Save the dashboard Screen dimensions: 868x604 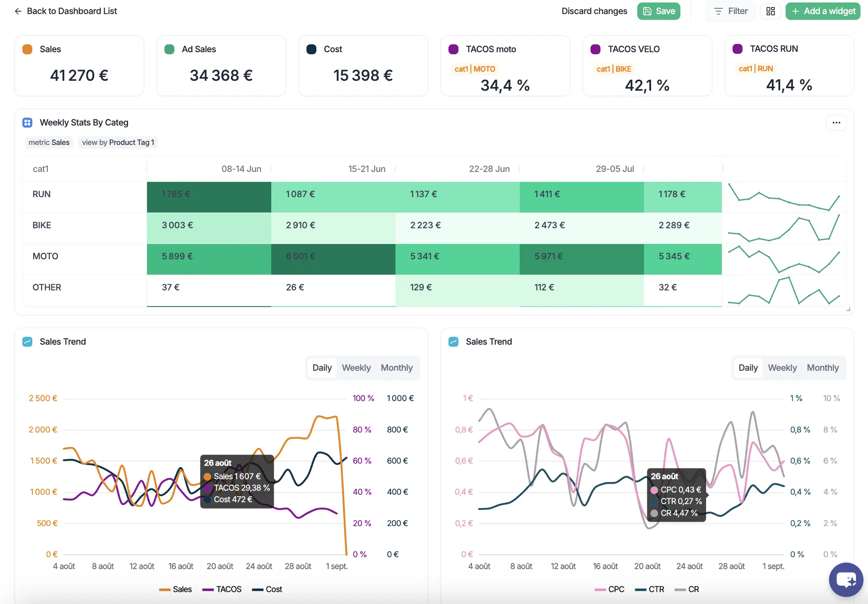tap(659, 11)
